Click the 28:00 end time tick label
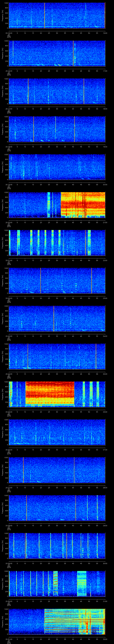114x644 pixels. (x=105, y=487)
